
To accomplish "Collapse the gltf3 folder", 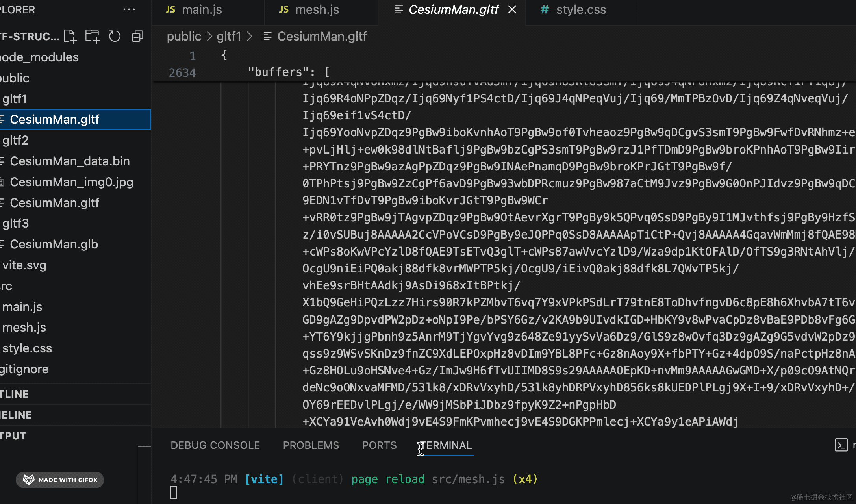I will click(75, 223).
